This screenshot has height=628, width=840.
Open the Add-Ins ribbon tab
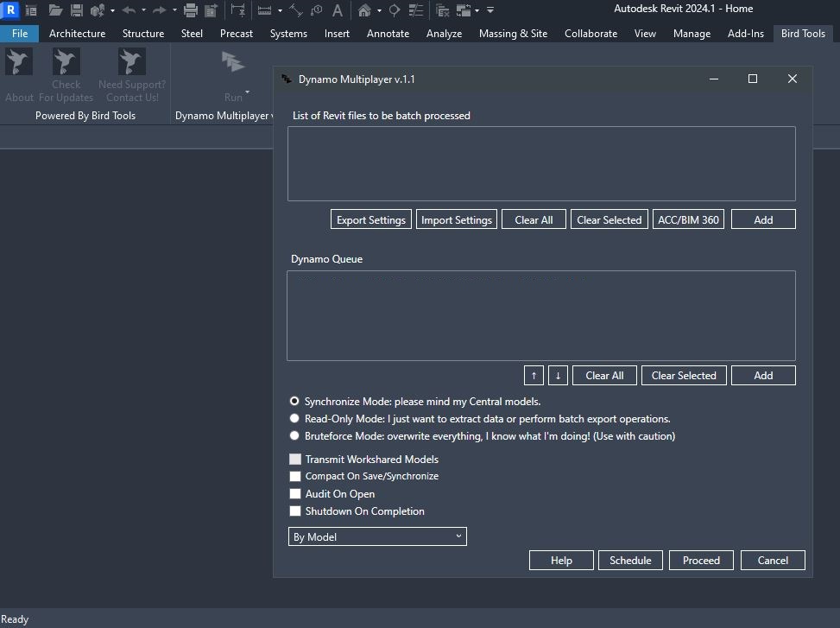745,34
